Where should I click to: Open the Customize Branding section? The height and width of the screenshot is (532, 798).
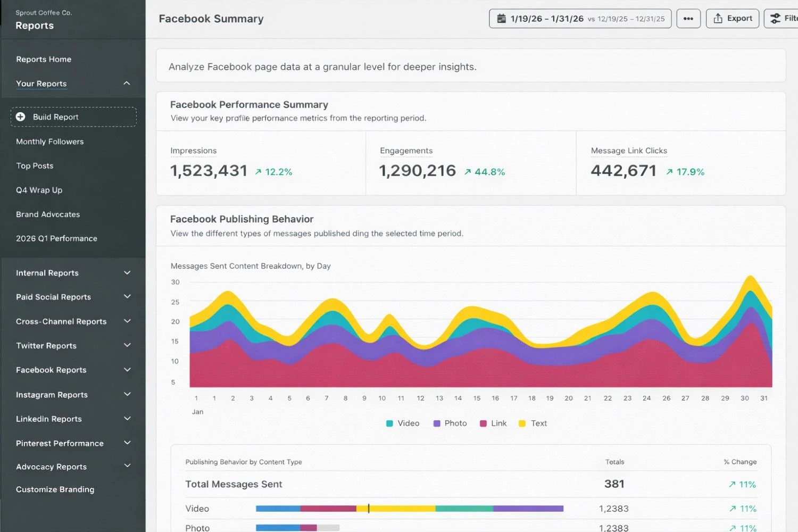click(55, 489)
